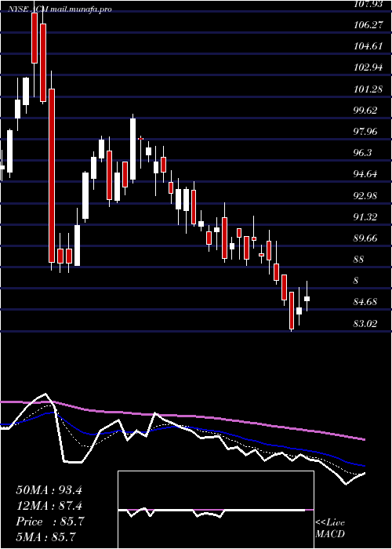The width and height of the screenshot is (392, 549).
Task: Click the <<Live MACD label
Action: (x=330, y=529)
